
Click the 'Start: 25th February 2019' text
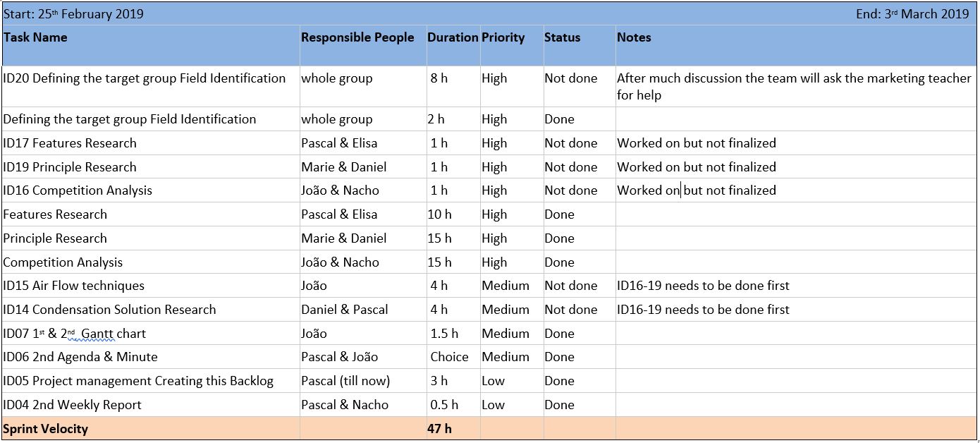[73, 14]
